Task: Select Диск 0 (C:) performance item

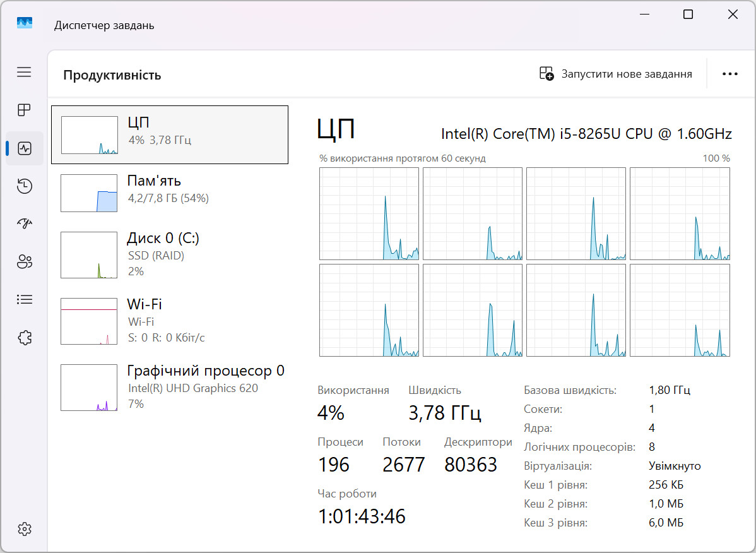Action: pos(170,254)
